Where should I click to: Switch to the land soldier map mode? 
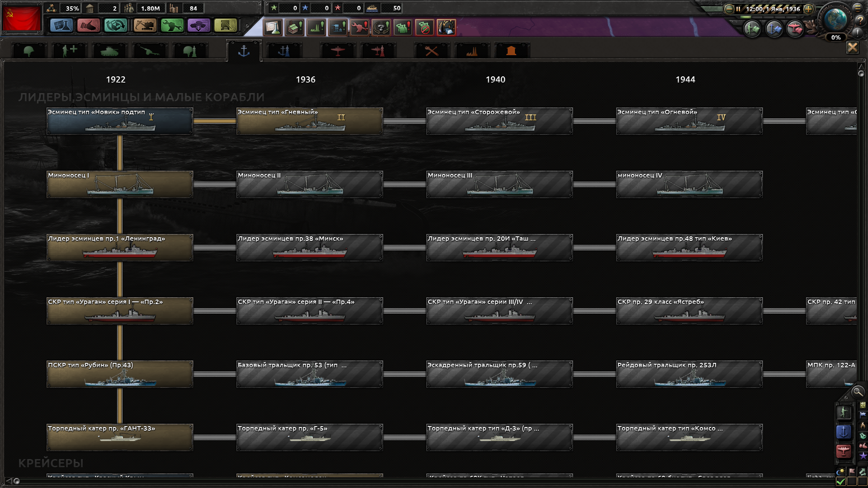[x=844, y=412]
